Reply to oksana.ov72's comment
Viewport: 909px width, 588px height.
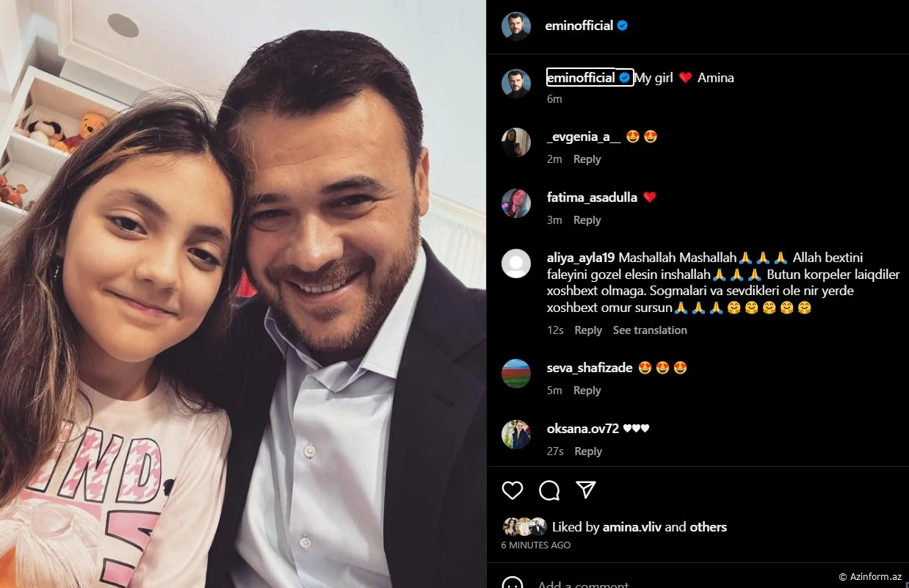point(587,451)
